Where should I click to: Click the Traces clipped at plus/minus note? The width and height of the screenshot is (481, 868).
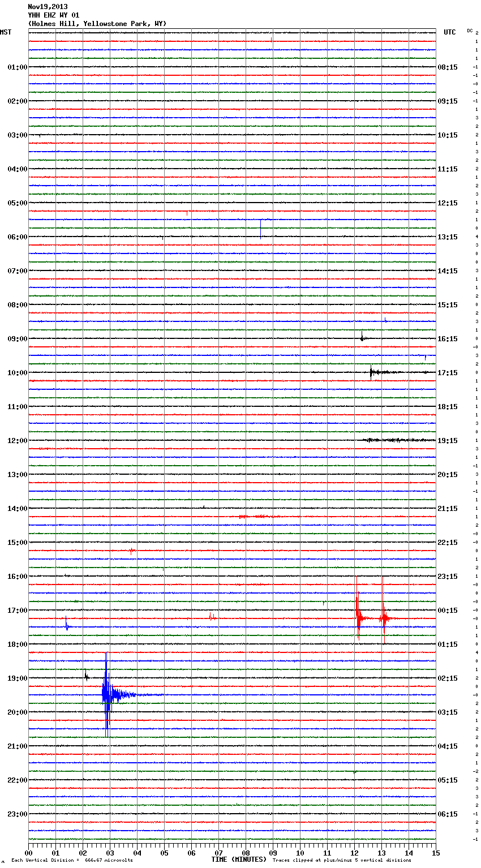coord(342,861)
